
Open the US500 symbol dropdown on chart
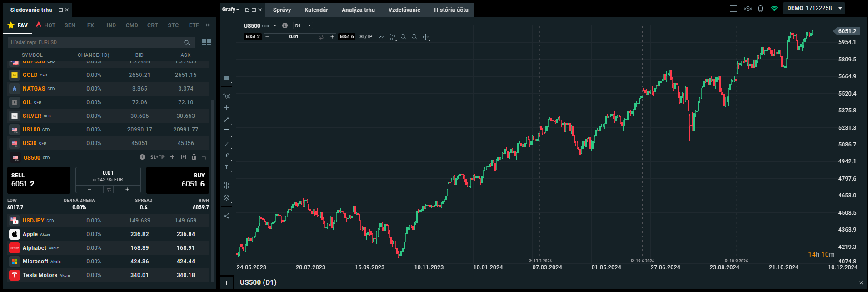[x=275, y=26]
